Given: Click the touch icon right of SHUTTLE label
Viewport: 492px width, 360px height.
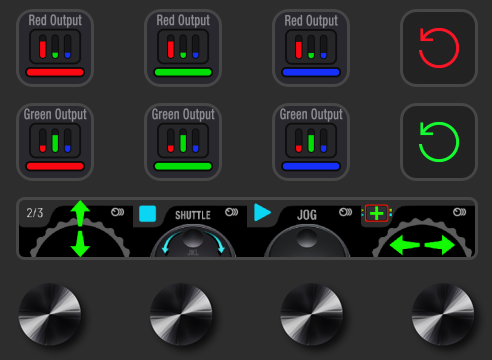Looking at the screenshot, I should (x=231, y=212).
